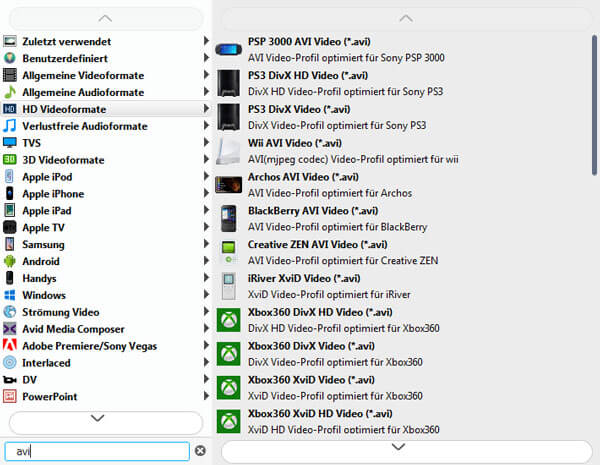Screen dimensions: 600x465
Task: Click into the avi search field
Action: pyautogui.click(x=95, y=451)
